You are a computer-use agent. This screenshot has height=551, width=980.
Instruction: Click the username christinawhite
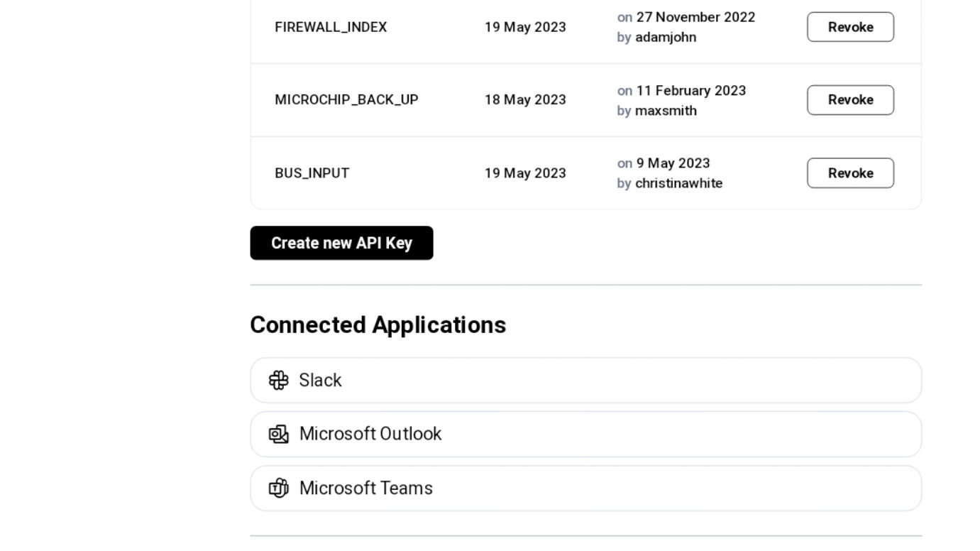point(678,183)
